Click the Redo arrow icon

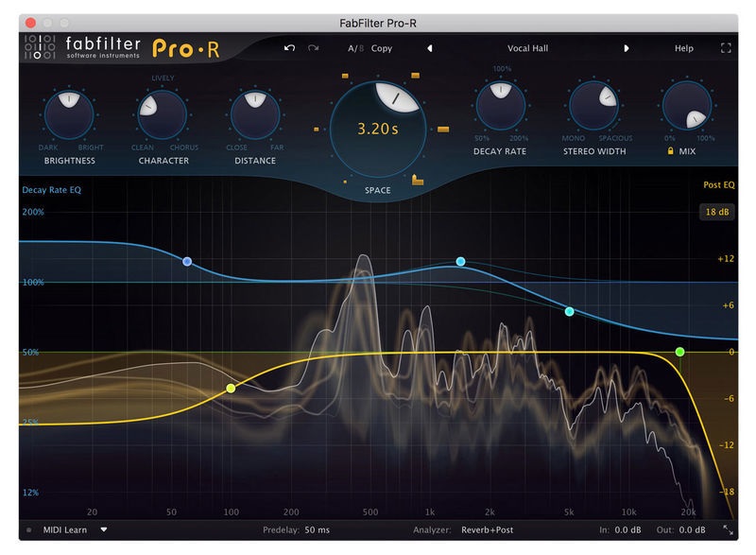click(x=313, y=47)
